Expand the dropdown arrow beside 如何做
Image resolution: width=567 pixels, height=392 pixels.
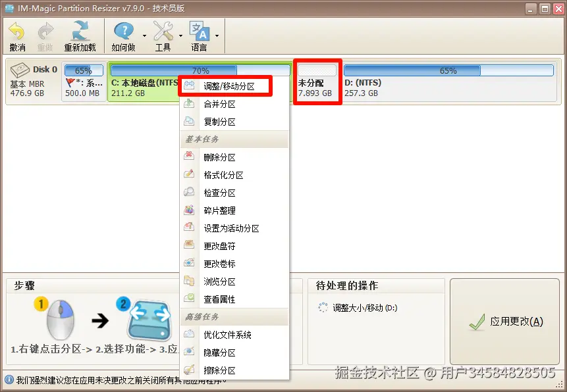tap(144, 36)
